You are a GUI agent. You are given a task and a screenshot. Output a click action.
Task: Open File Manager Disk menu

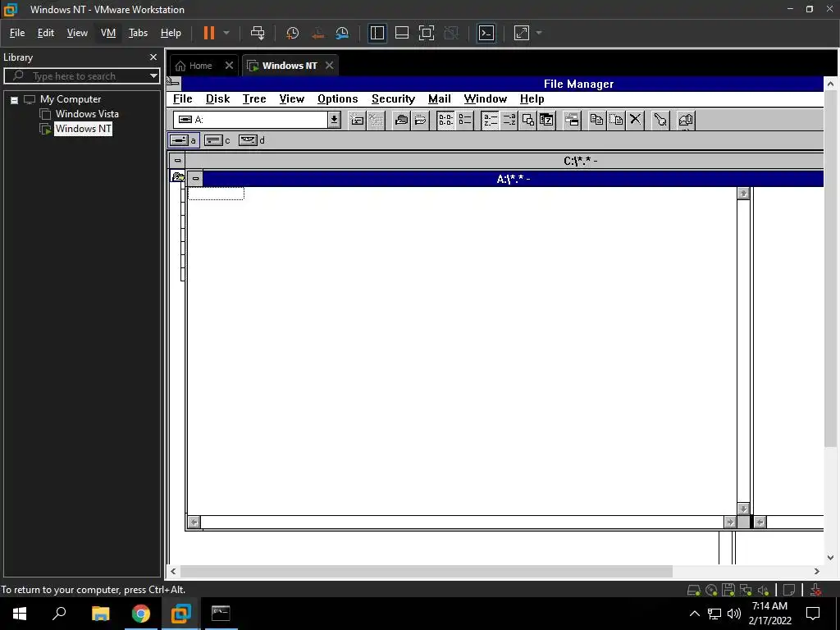pyautogui.click(x=217, y=99)
